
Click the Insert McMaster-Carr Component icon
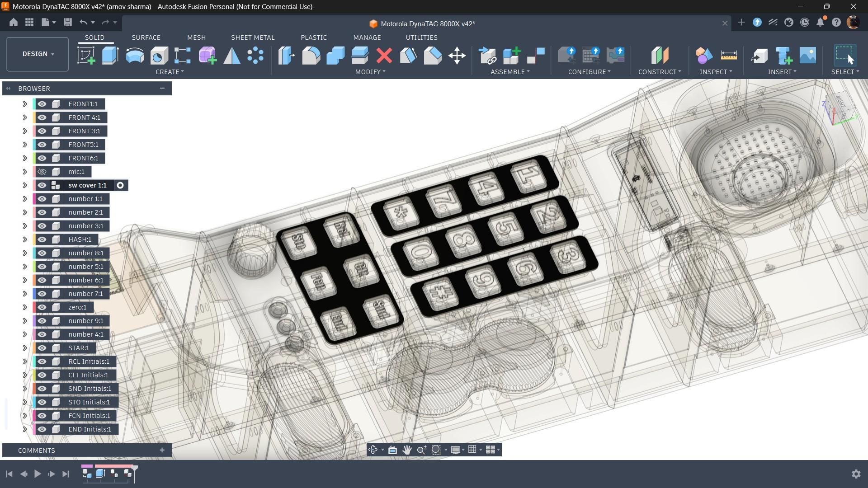pyautogui.click(x=784, y=56)
